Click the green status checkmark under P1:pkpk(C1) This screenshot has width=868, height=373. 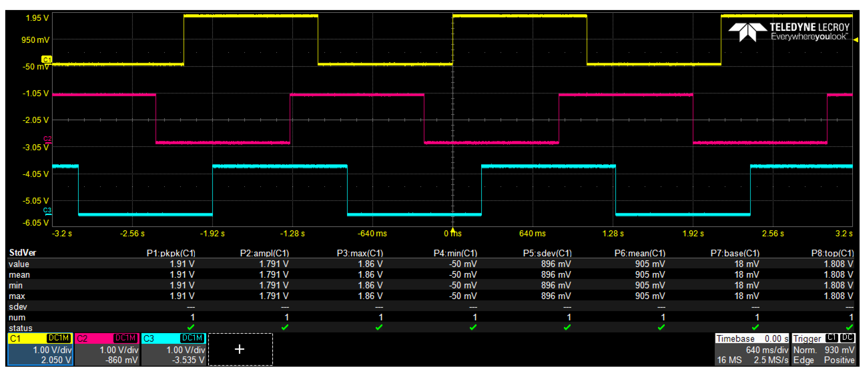[191, 327]
